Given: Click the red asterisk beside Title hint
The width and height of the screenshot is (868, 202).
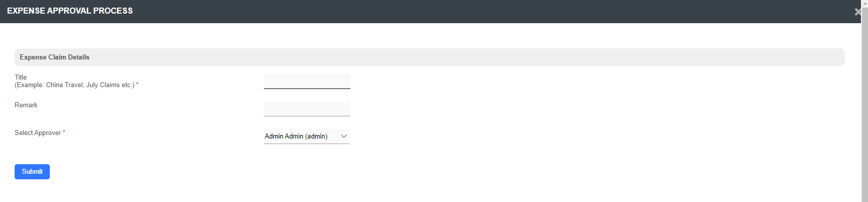Looking at the screenshot, I should 137,84.
